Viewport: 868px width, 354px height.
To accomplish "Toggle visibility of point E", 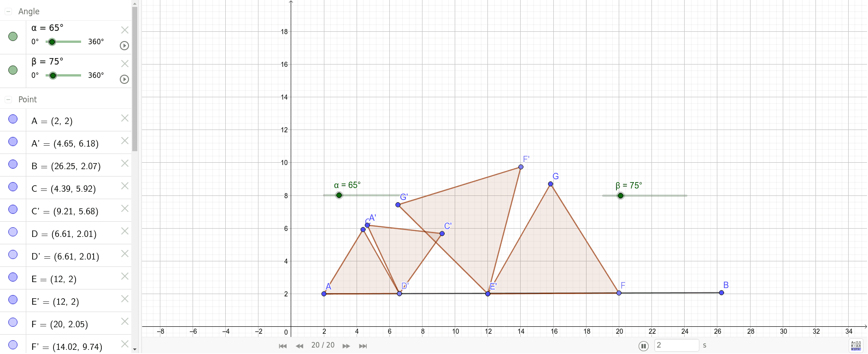I will point(13,277).
